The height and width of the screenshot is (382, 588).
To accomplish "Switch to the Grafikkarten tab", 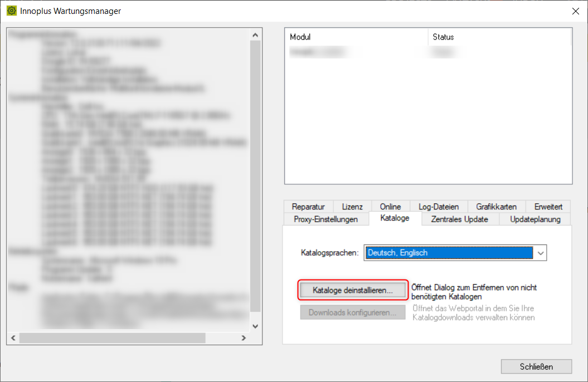I will [496, 207].
